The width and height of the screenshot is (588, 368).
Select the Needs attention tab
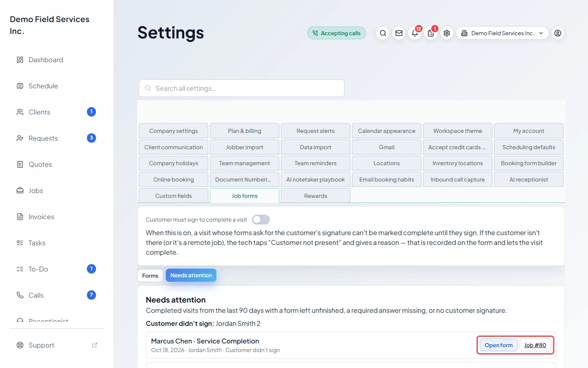pyautogui.click(x=191, y=275)
